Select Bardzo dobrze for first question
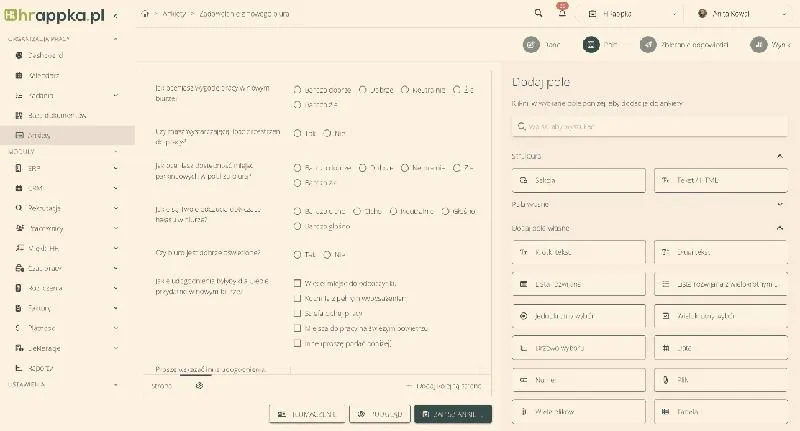800x431 pixels. tap(297, 90)
